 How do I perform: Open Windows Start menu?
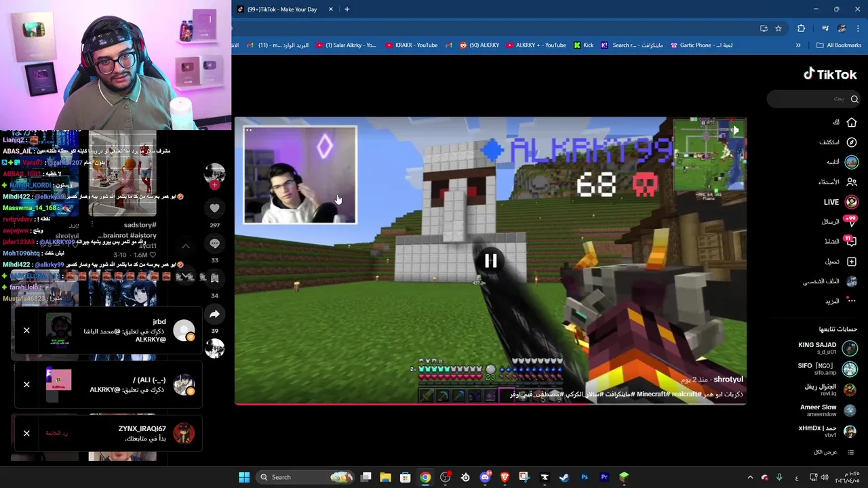point(244,477)
